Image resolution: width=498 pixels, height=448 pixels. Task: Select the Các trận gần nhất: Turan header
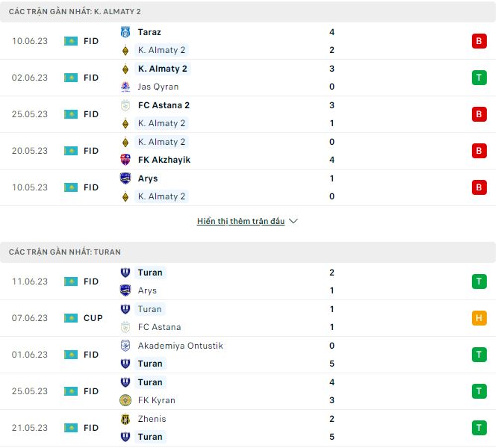pos(65,252)
